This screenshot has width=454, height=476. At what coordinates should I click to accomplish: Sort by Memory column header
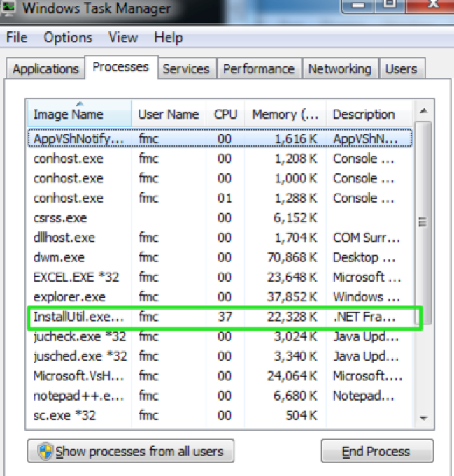pos(285,115)
